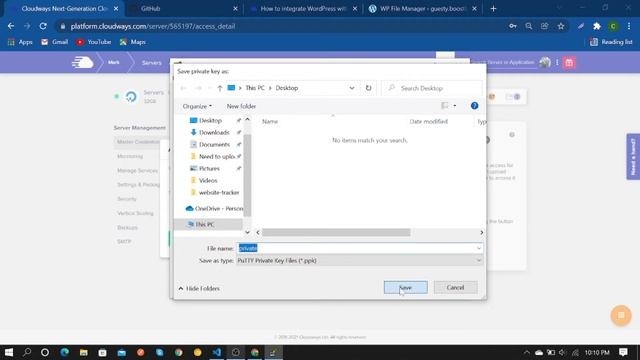Open taskbar search magnifier
The height and width of the screenshot is (360, 640).
(x=27, y=352)
